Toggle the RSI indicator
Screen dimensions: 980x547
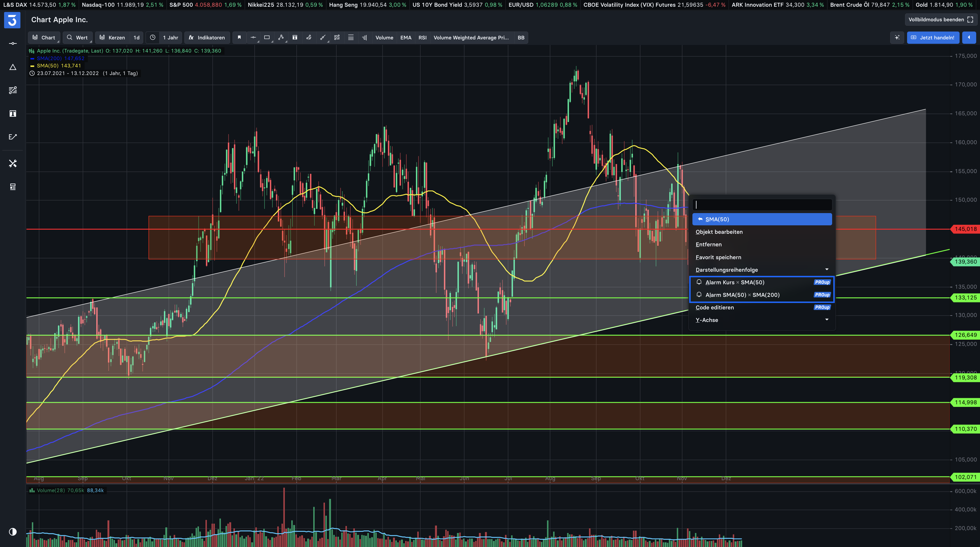coord(422,37)
